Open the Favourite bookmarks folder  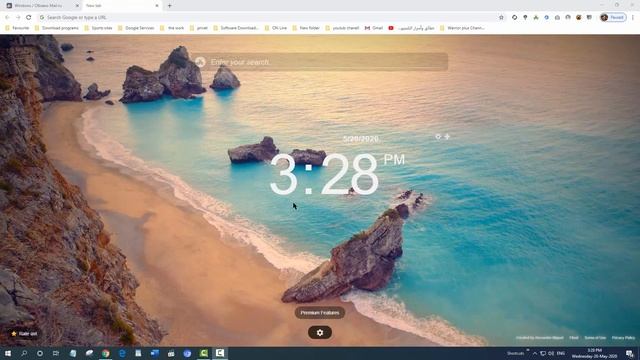(17, 28)
